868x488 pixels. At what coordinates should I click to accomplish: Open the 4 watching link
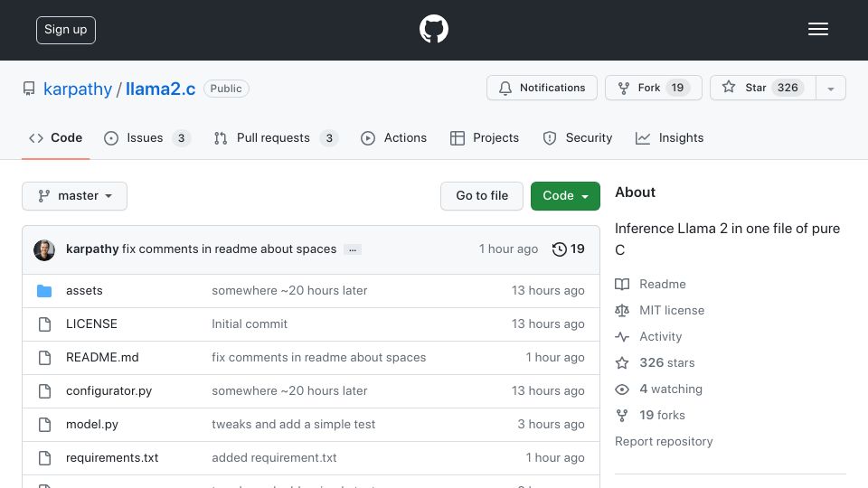tap(671, 389)
